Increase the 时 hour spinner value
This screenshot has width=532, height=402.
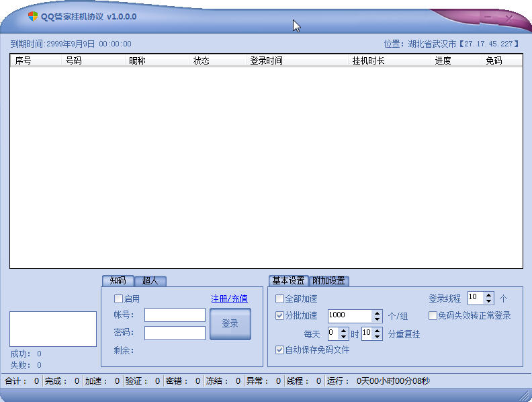coord(343,331)
